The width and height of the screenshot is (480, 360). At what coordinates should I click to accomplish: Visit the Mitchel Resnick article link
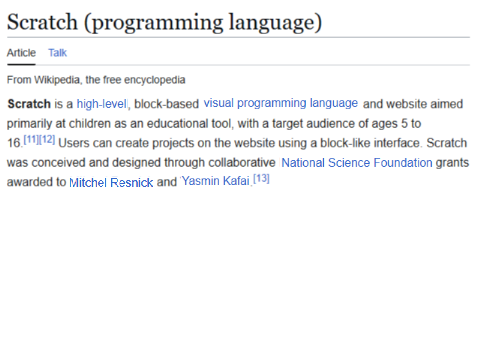coord(111,182)
